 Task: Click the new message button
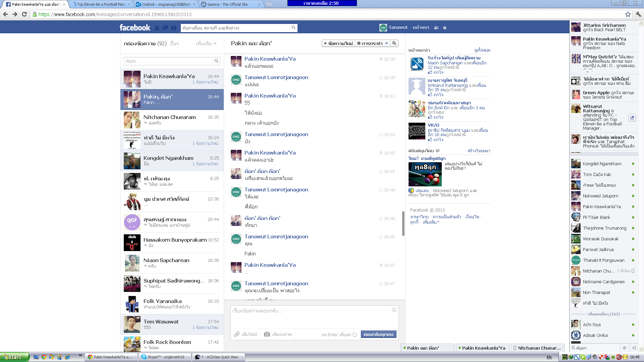[338, 43]
